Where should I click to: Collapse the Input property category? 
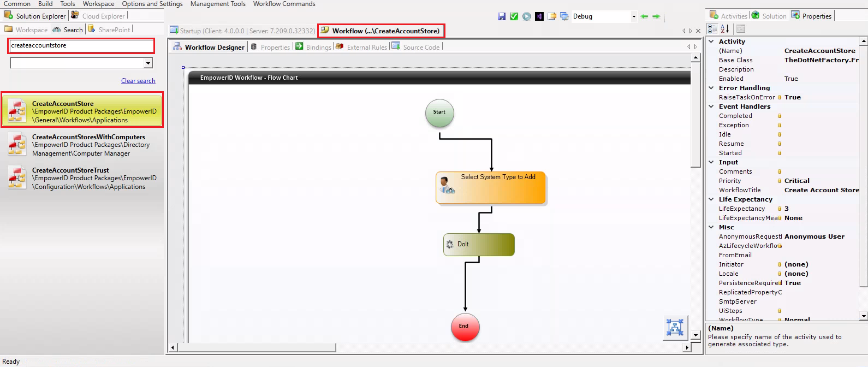(x=711, y=162)
